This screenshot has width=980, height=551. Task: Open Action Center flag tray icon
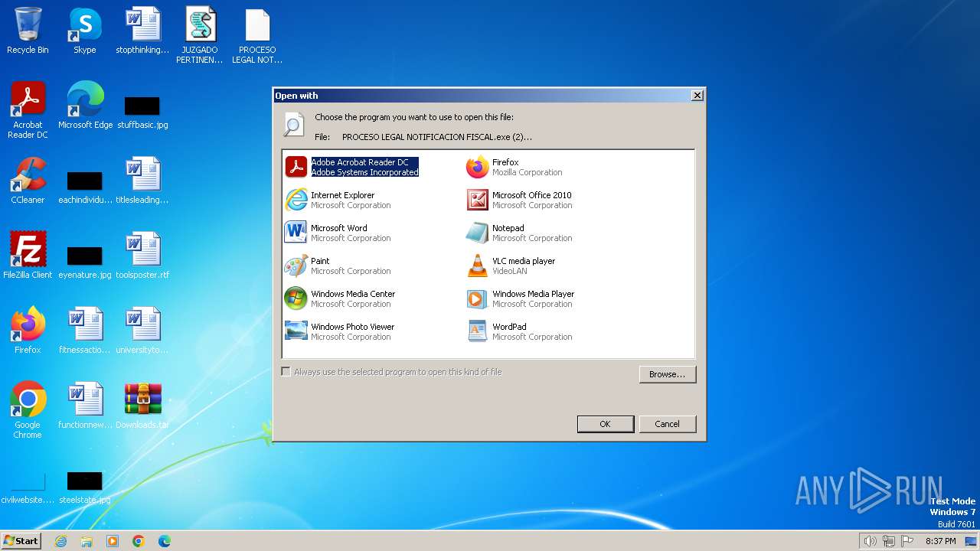pyautogui.click(x=907, y=541)
